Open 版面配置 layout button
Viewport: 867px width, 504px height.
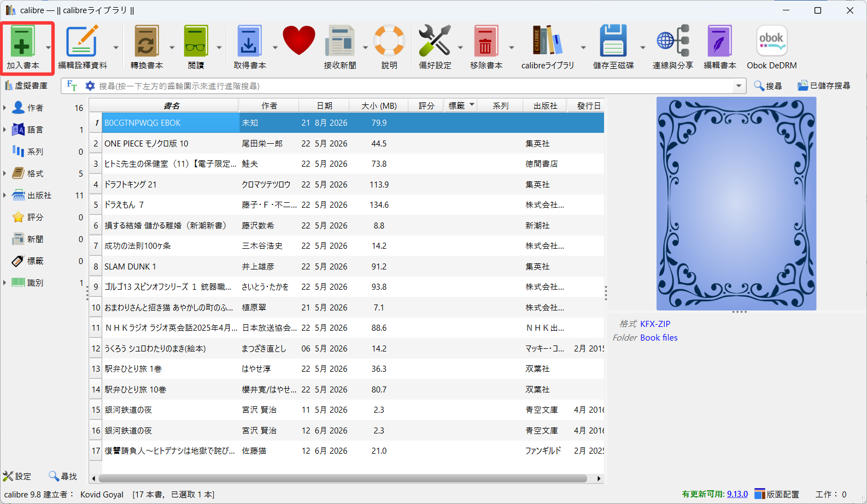click(777, 494)
